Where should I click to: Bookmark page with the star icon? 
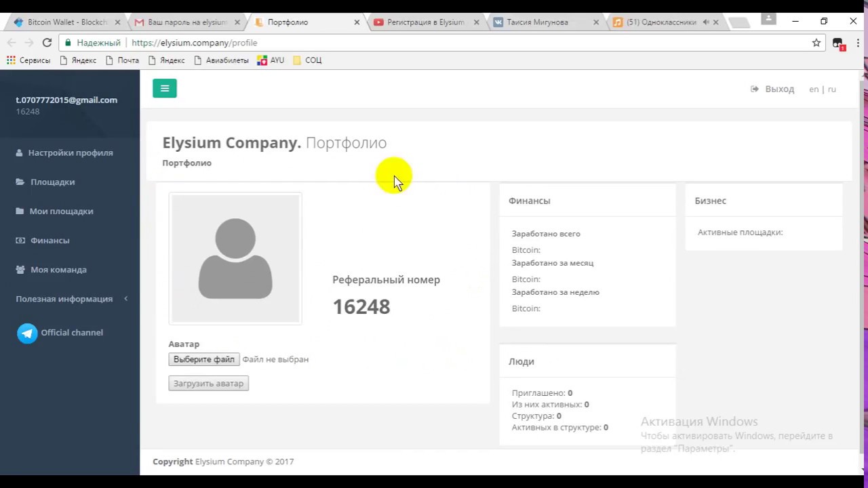816,42
